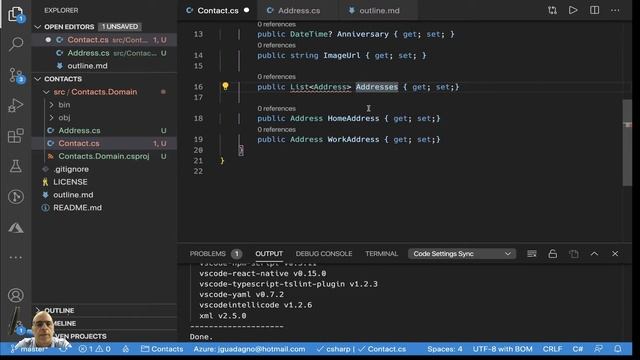The width and height of the screenshot is (640, 360).
Task: Open the Explorer view in activity bar
Action: pyautogui.click(x=16, y=14)
